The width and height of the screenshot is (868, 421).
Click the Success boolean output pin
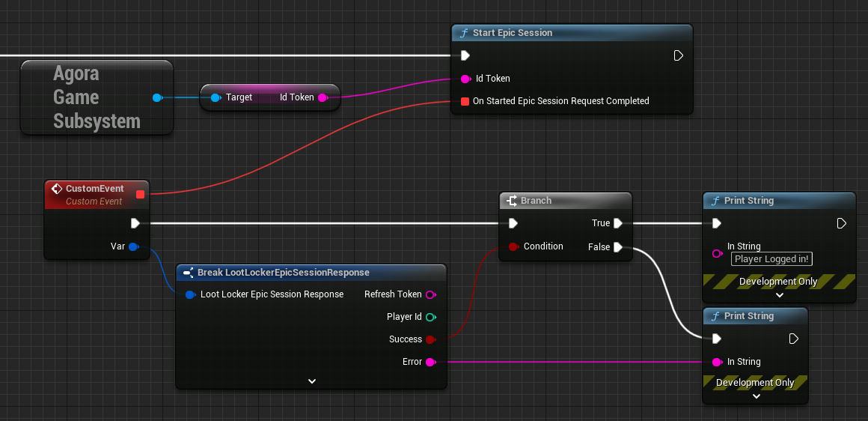[x=431, y=339]
